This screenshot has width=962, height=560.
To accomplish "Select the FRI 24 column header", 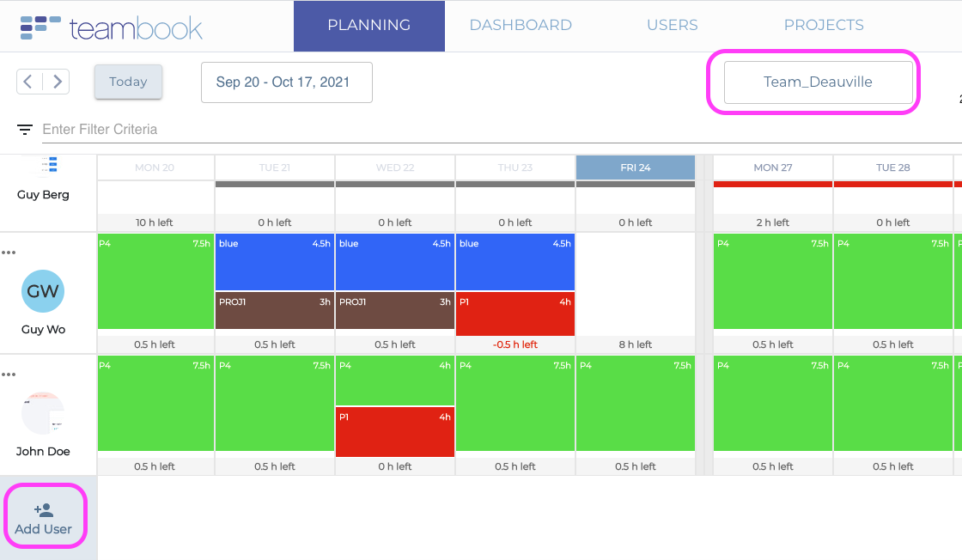I will coord(635,167).
